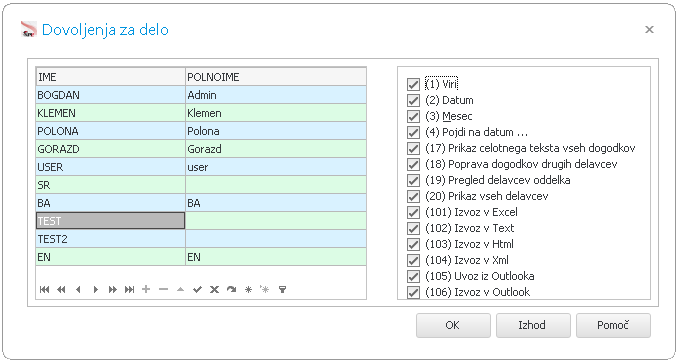Click the Admin full name cell
This screenshot has height=362, width=678.
276,95
